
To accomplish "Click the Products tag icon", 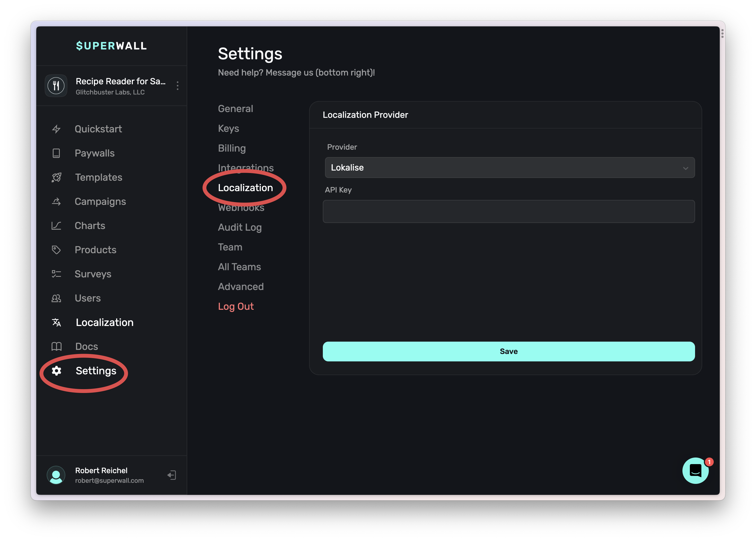I will pyautogui.click(x=56, y=250).
